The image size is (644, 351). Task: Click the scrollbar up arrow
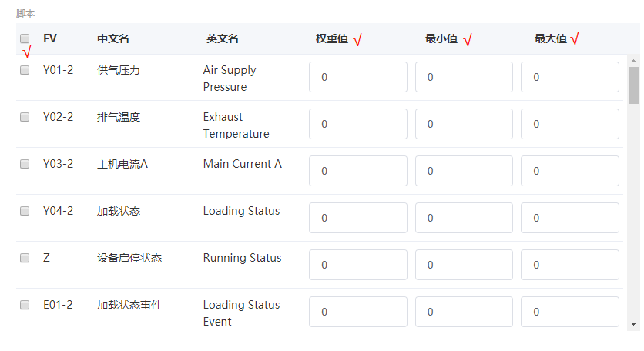[633, 61]
